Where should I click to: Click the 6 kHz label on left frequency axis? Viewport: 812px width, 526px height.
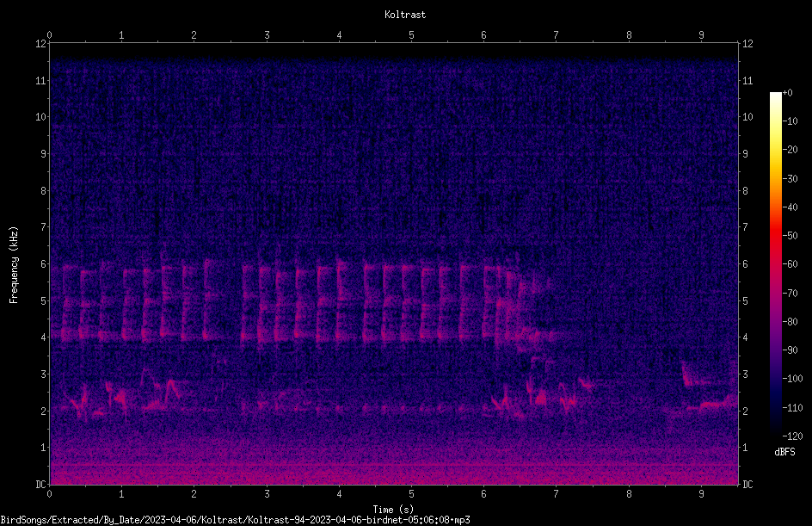pyautogui.click(x=42, y=263)
